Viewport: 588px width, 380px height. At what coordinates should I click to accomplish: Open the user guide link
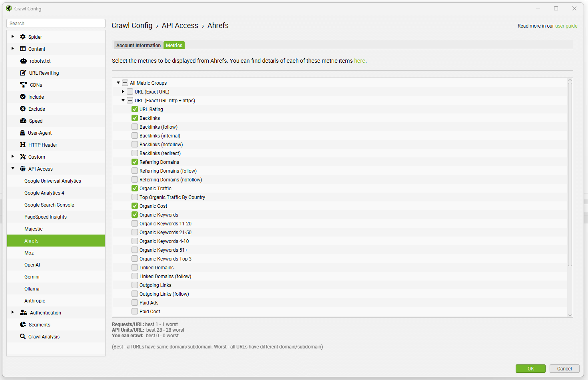[566, 26]
